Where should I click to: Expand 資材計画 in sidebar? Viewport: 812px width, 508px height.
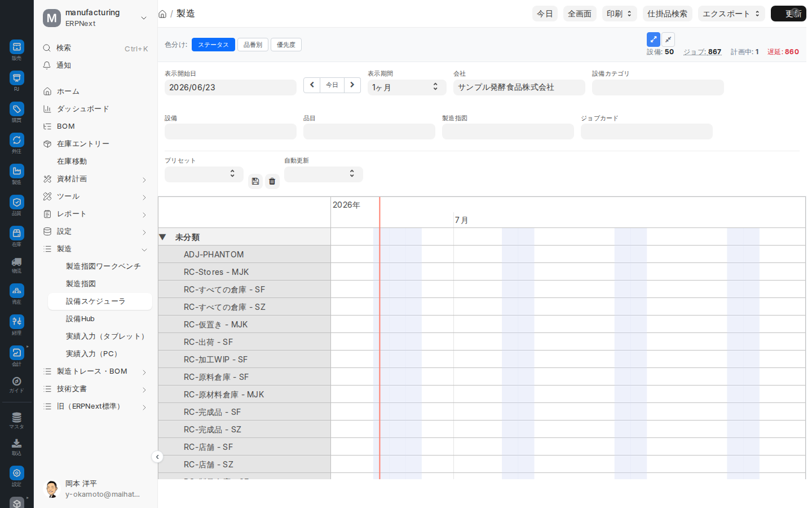coord(144,179)
